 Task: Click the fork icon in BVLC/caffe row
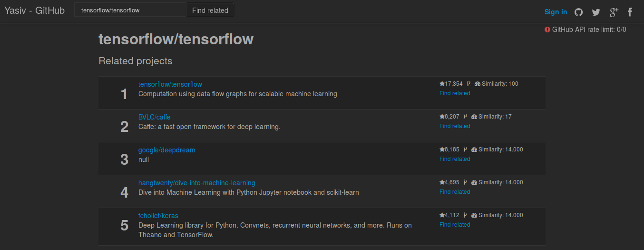pyautogui.click(x=465, y=117)
